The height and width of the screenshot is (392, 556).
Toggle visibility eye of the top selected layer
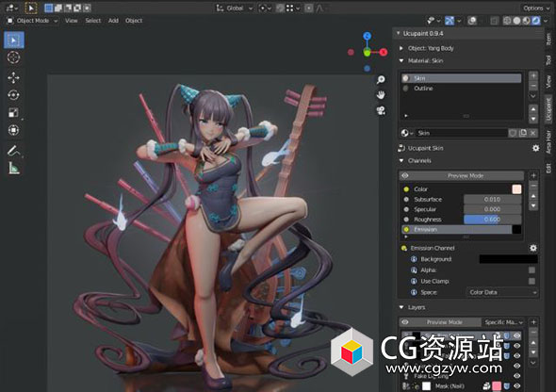click(x=517, y=335)
